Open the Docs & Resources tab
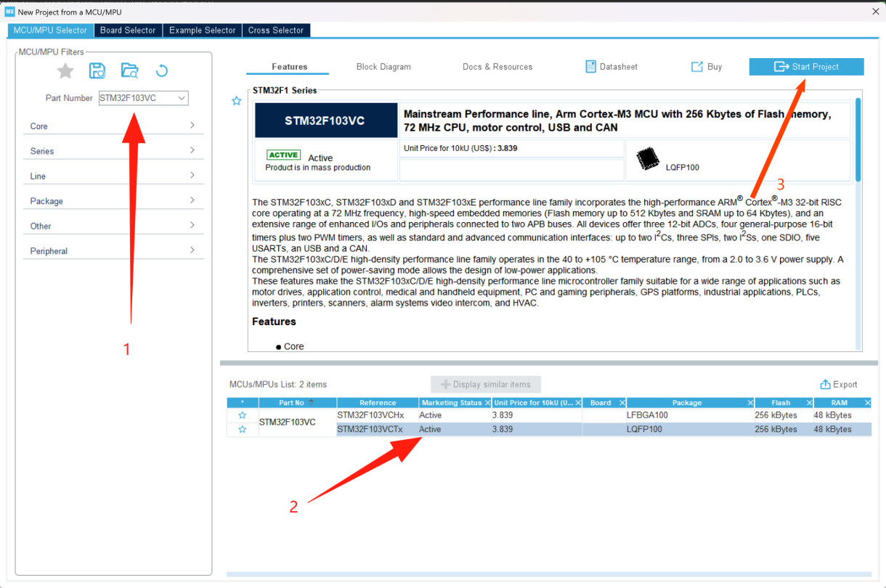 click(x=497, y=67)
